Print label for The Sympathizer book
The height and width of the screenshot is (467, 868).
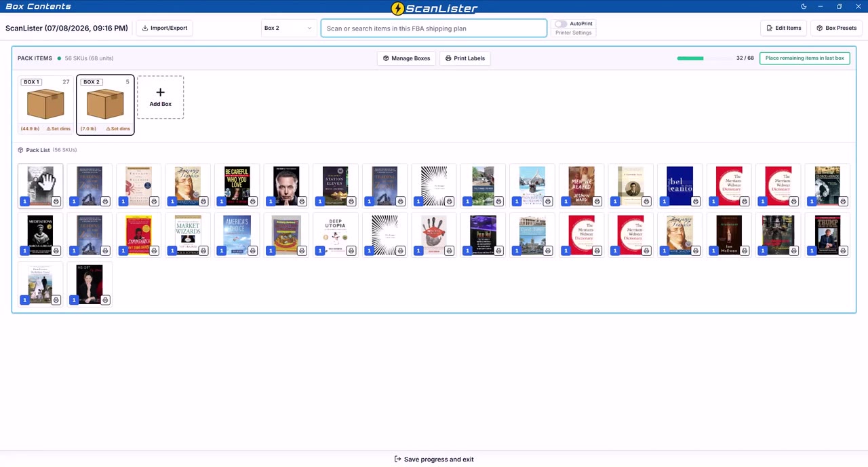(155, 250)
